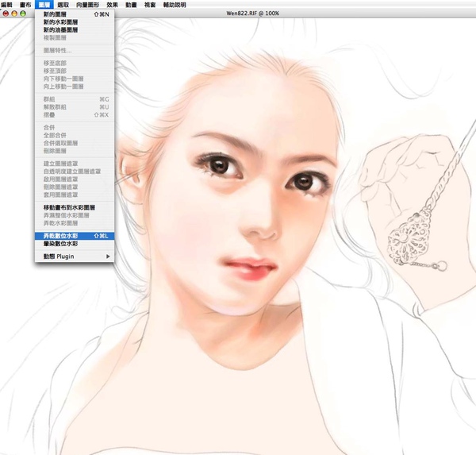Open the 向量圖形 menu in the menu bar
Image resolution: width=476 pixels, height=455 pixels.
tap(88, 5)
